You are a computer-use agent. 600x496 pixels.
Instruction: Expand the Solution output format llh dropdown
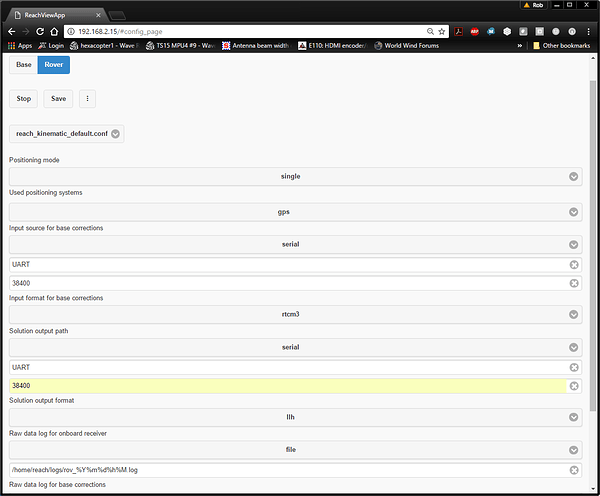point(295,417)
